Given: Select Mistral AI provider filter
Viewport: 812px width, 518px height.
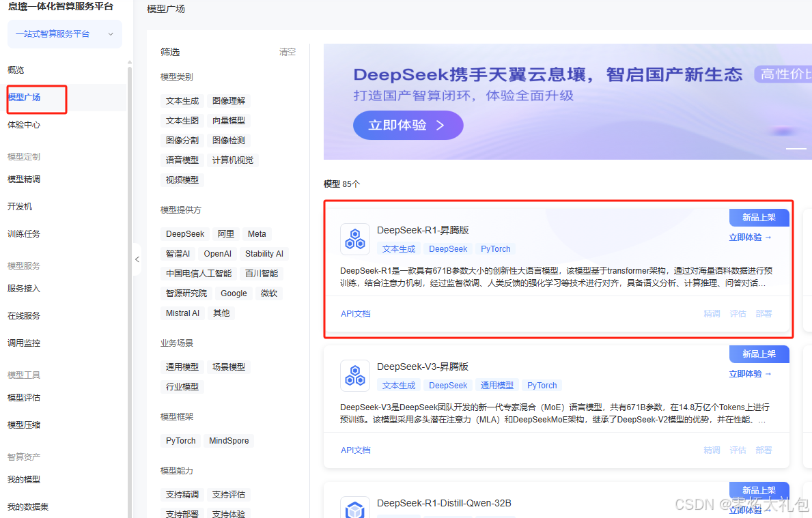Looking at the screenshot, I should [182, 313].
